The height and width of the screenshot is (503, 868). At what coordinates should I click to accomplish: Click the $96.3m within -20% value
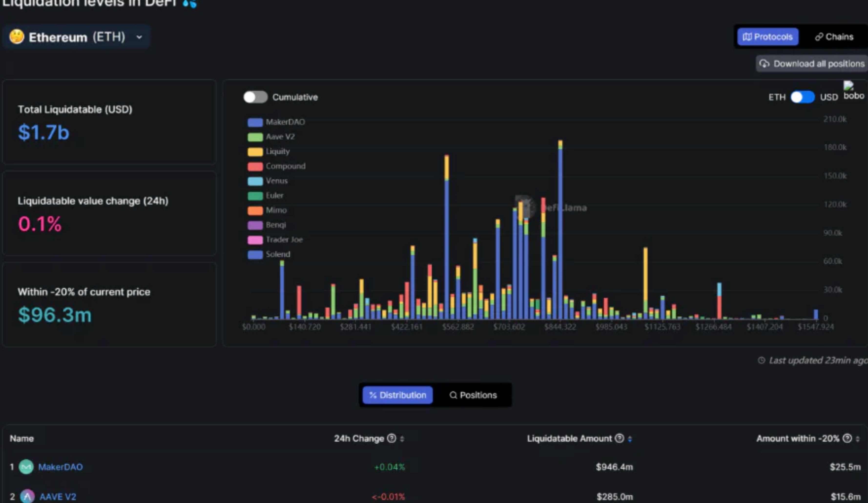point(55,315)
